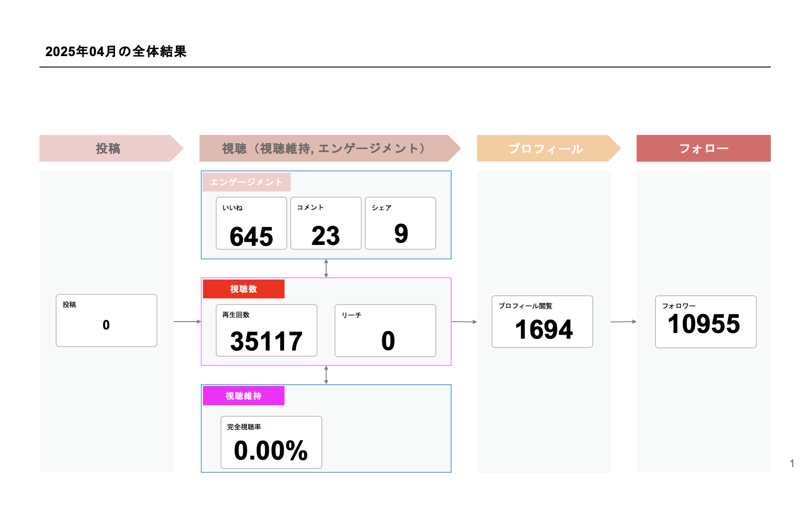
Task: Select the いいね card showing 645
Action: tap(251, 223)
